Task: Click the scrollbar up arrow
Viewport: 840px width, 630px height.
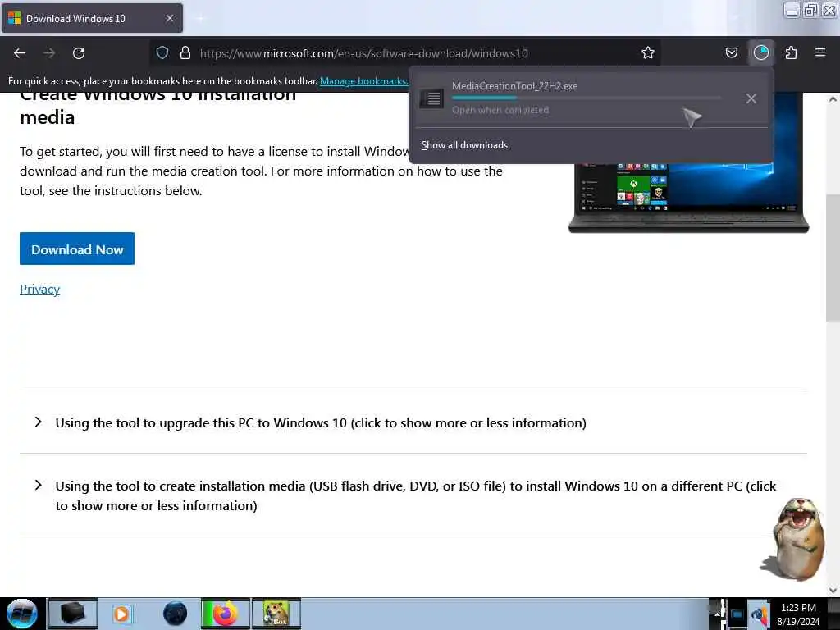Action: point(833,99)
